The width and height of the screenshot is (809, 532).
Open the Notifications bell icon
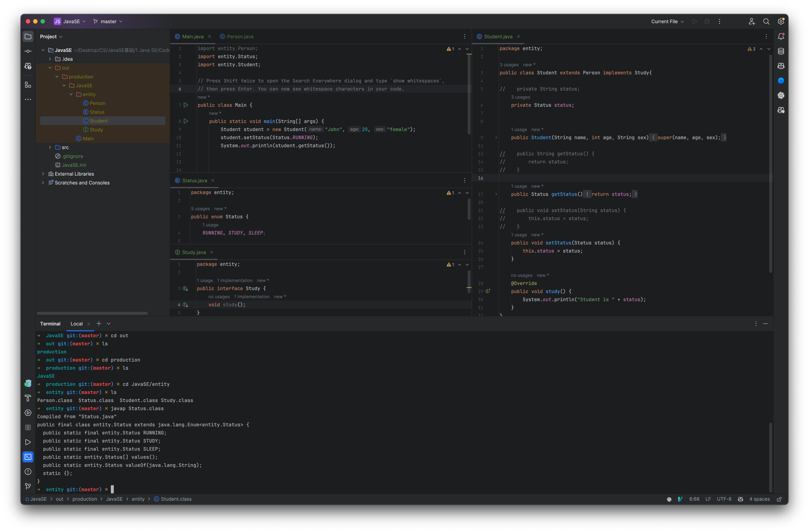click(781, 36)
